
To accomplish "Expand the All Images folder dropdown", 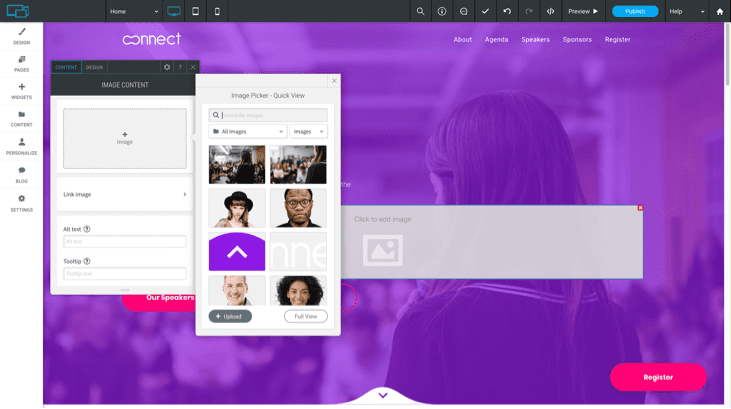I will pyautogui.click(x=247, y=131).
